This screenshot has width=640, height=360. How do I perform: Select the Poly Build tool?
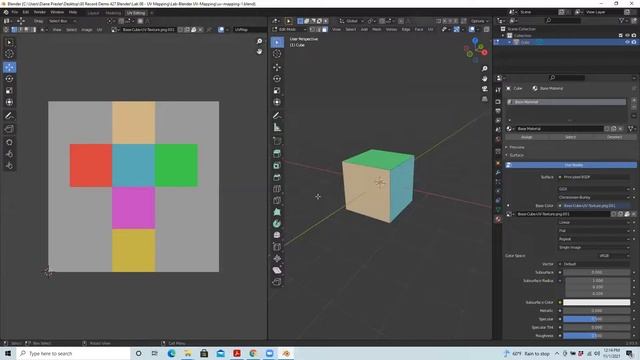277,212
